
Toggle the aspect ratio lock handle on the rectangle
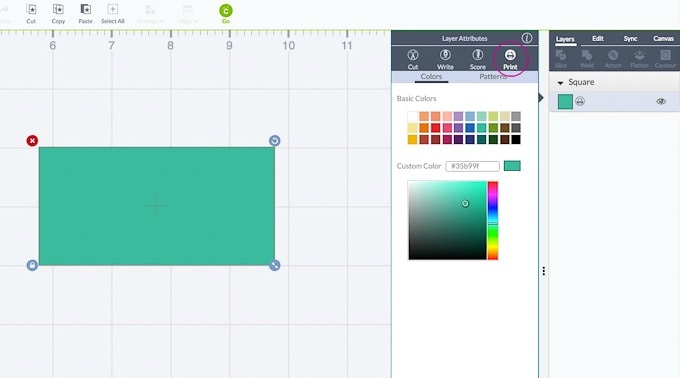(x=32, y=265)
